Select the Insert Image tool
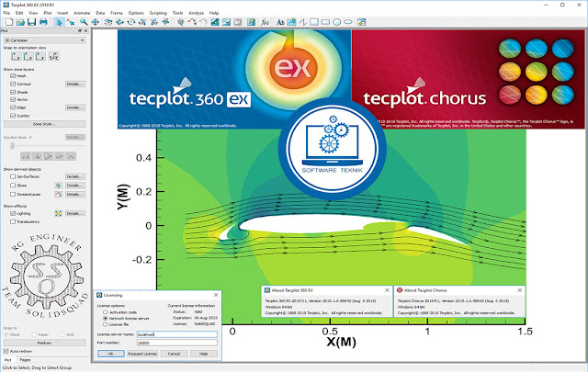Image resolution: width=588 pixels, height=372 pixels. click(x=291, y=22)
